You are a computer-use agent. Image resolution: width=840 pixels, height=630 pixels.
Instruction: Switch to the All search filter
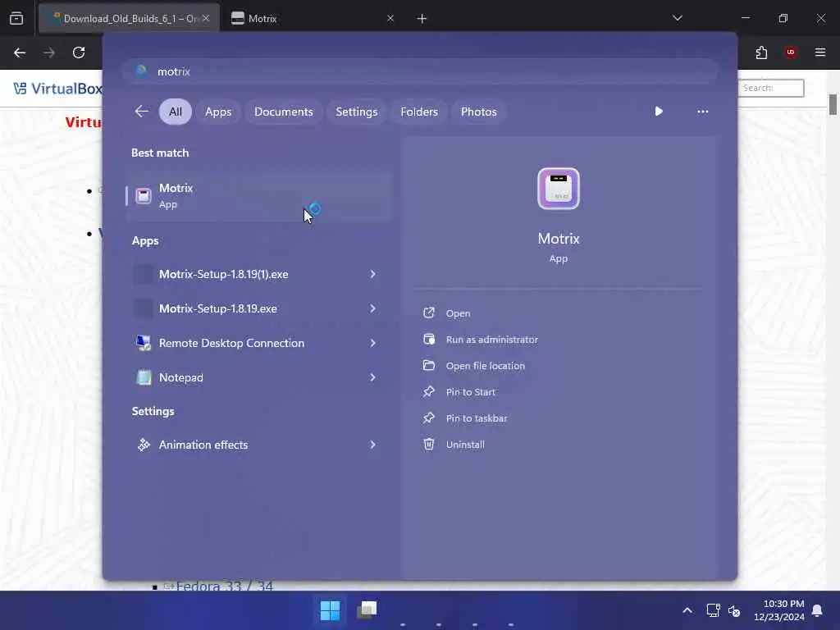click(176, 112)
